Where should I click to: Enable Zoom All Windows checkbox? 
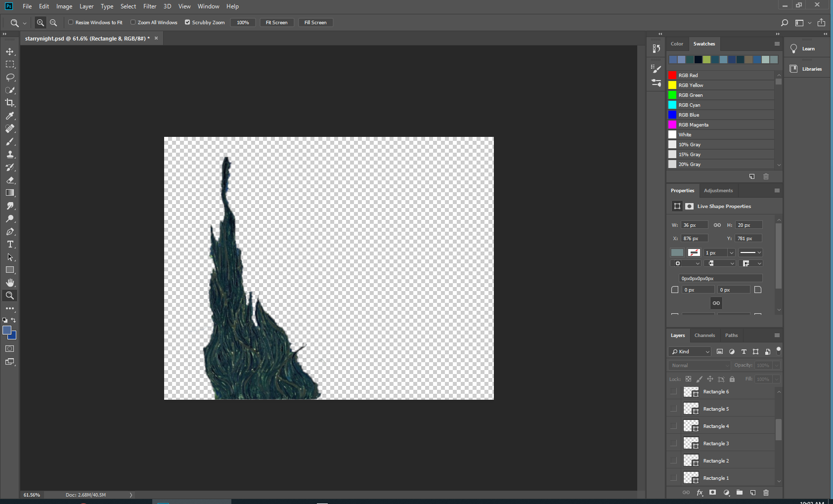click(x=133, y=22)
